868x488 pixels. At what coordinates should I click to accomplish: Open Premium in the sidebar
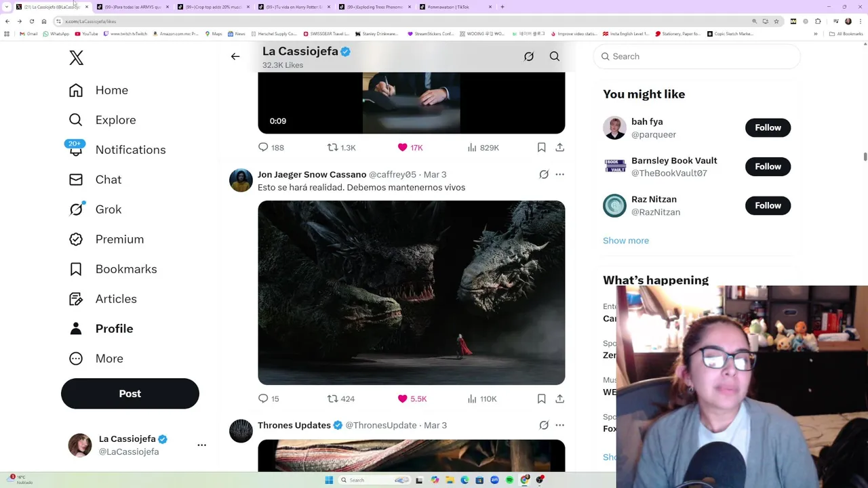click(106, 239)
